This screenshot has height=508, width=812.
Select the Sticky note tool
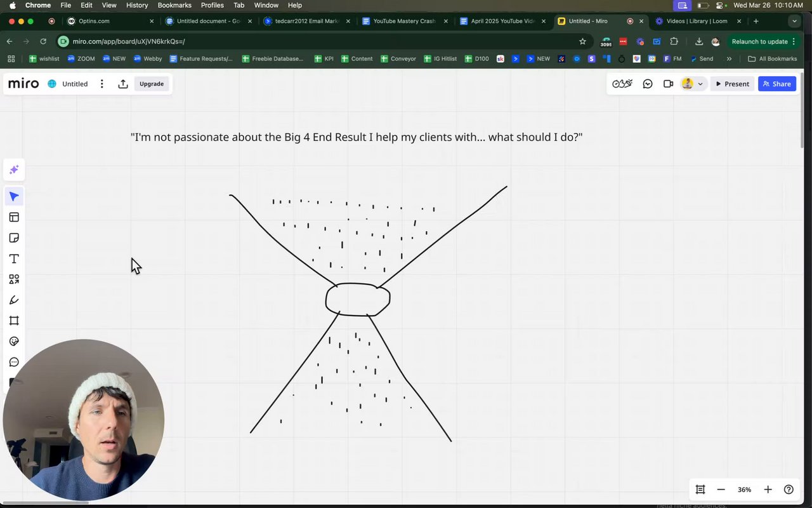14,238
